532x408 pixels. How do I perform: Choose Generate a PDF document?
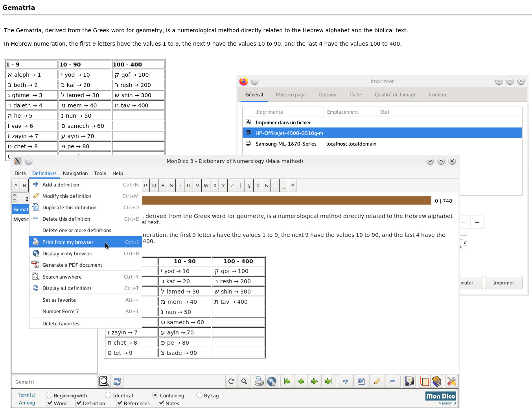[x=86, y=265]
